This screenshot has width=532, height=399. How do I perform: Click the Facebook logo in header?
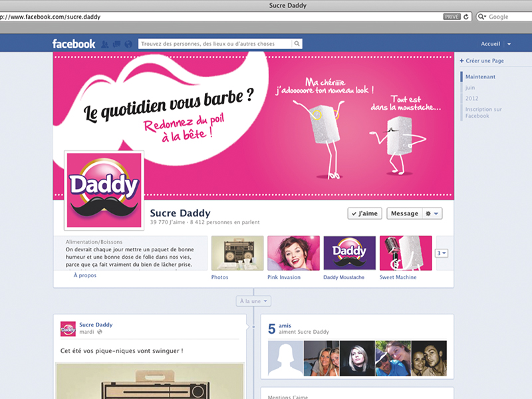tap(74, 45)
